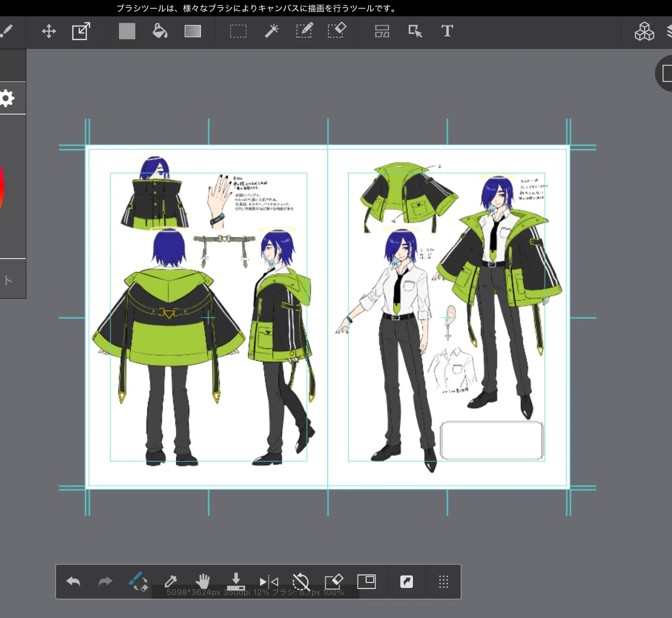Screen dimensions: 672x618
Task: Tap the brush tool help tip text
Action: pos(257,8)
